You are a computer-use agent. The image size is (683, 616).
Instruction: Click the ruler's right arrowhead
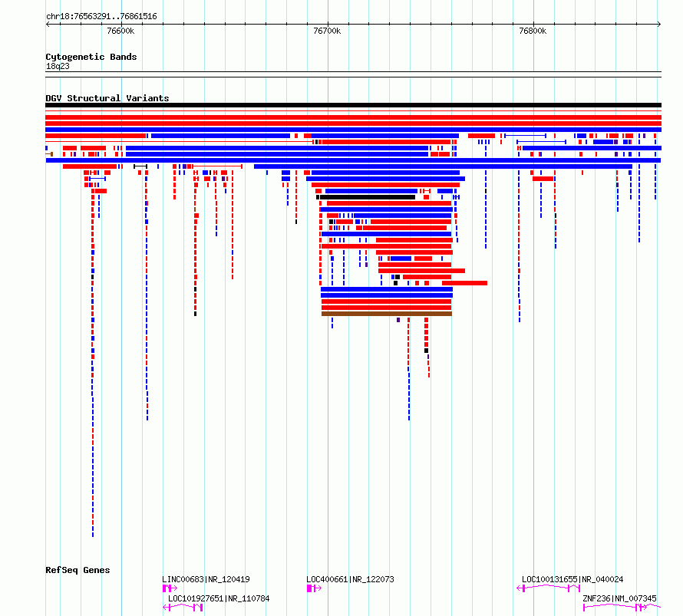pyautogui.click(x=659, y=25)
